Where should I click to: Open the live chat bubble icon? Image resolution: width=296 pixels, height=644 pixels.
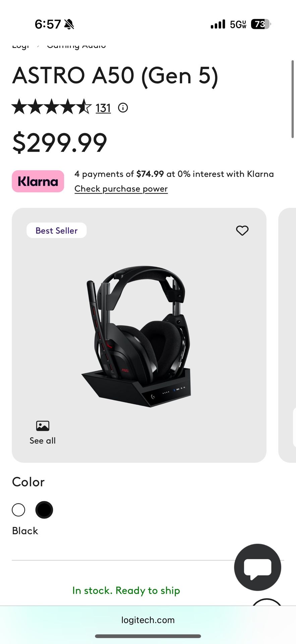(257, 567)
